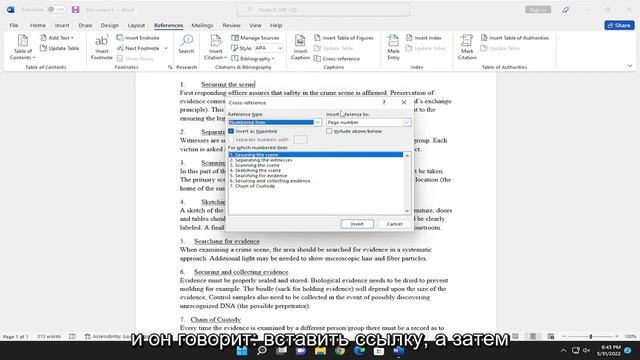This screenshot has width=640, height=360.
Task: Open the File tab
Action: (14, 25)
